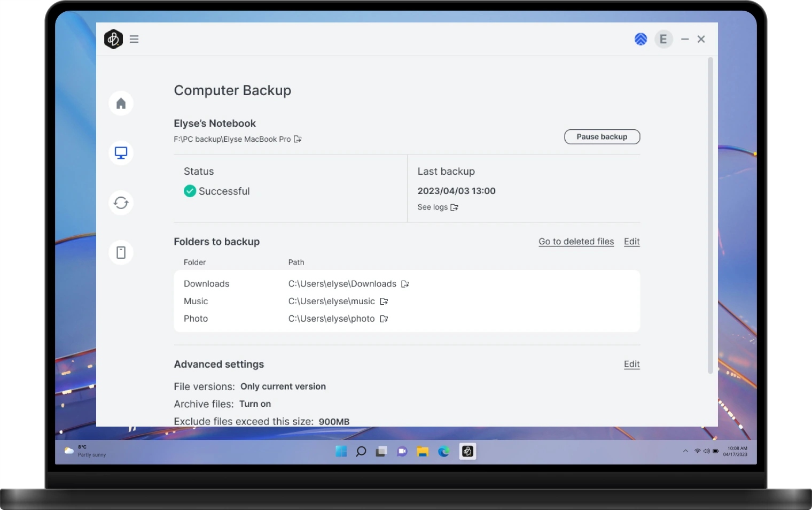Close the backup app window
This screenshot has width=812, height=510.
[x=701, y=39]
